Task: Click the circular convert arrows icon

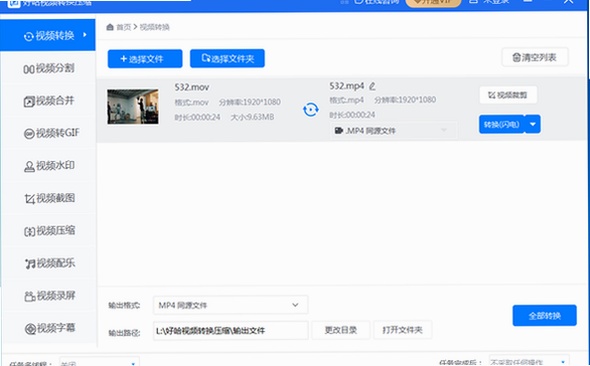Action: (311, 109)
